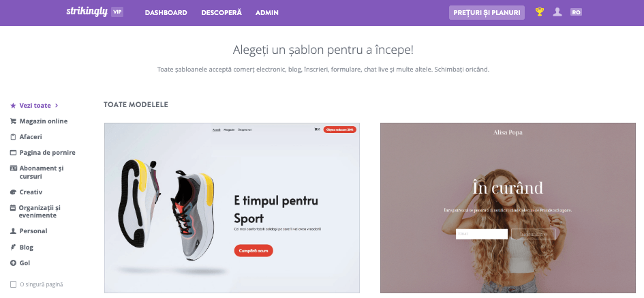Click the shopping cart icon beside Magazin online

pos(13,121)
